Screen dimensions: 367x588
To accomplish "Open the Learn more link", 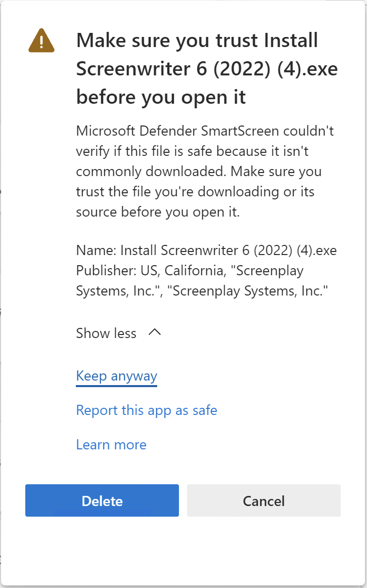I will tap(111, 444).
